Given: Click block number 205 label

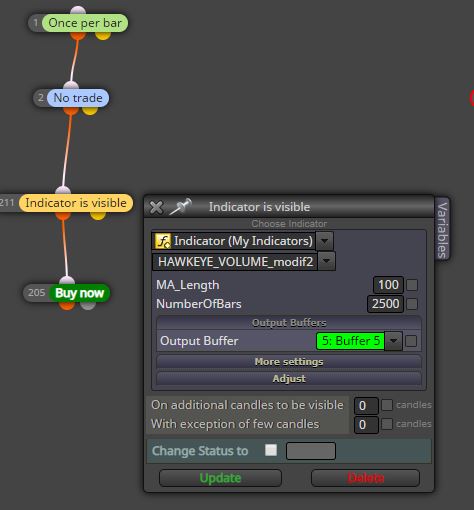Looking at the screenshot, I should [x=36, y=293].
